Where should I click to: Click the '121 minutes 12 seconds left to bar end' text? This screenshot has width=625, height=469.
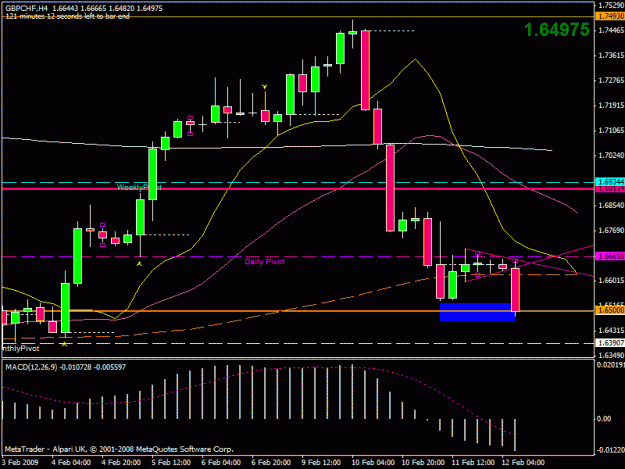(x=67, y=16)
